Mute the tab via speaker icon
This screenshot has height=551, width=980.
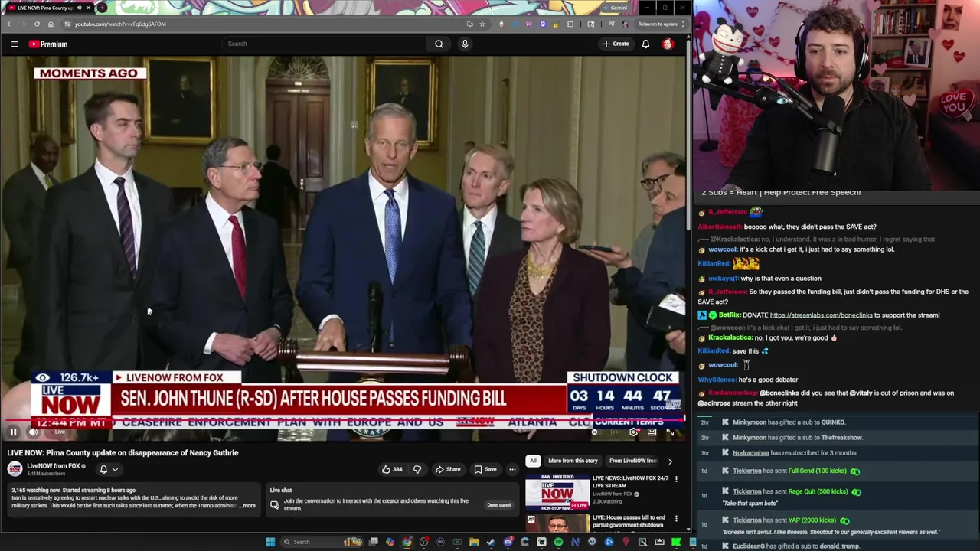click(x=78, y=8)
